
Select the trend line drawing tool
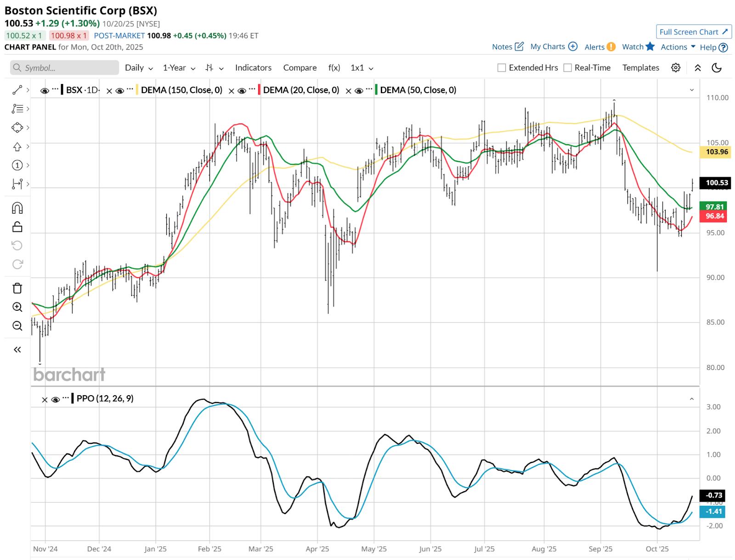pos(17,90)
